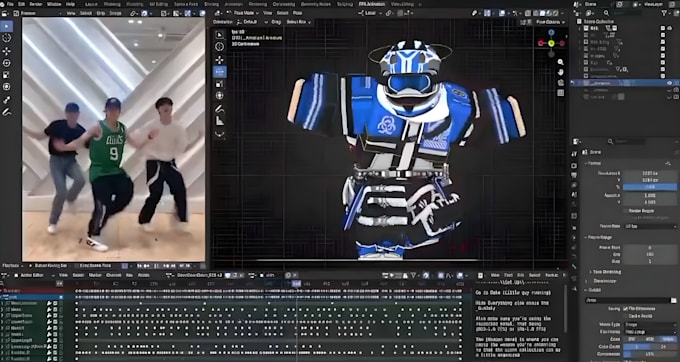
Task: Select the Measure tool in viewport toolbar
Action: (x=220, y=121)
